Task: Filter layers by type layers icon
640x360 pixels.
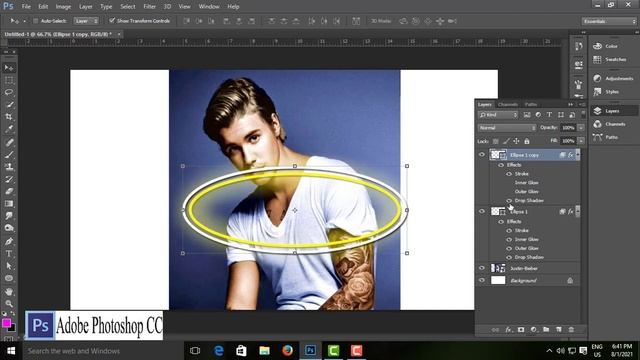Action: tap(549, 115)
